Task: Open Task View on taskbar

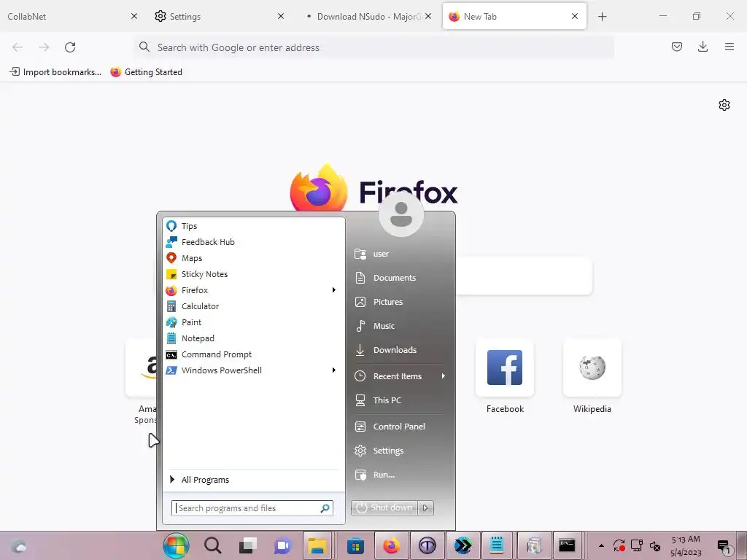Action: [248, 545]
